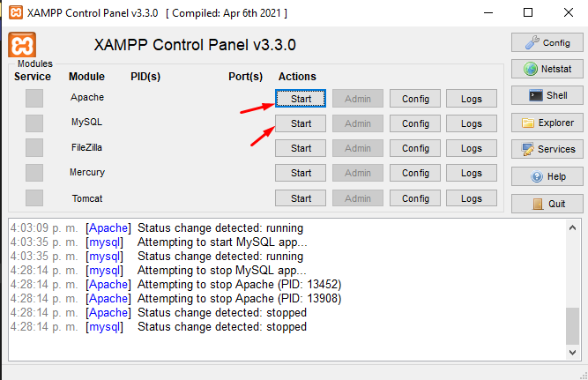Image resolution: width=588 pixels, height=380 pixels.
Task: Open the FileZilla Logs menu
Action: [x=472, y=148]
